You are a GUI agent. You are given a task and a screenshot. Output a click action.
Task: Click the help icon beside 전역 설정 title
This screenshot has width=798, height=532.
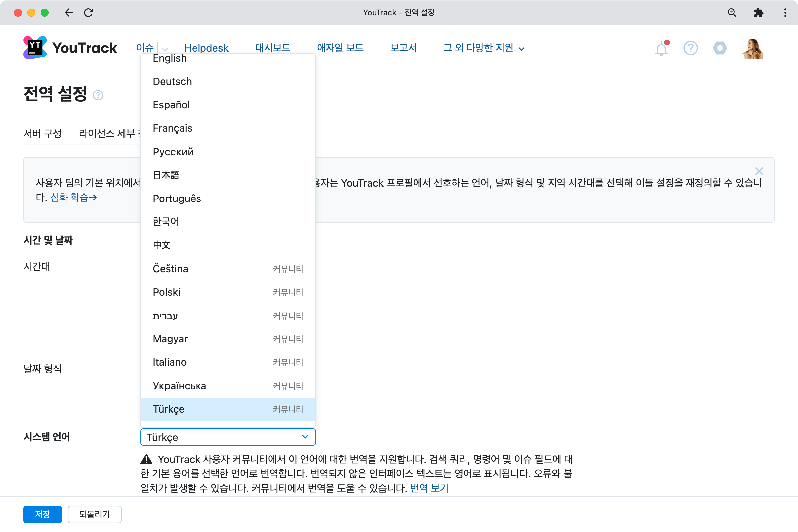point(98,96)
